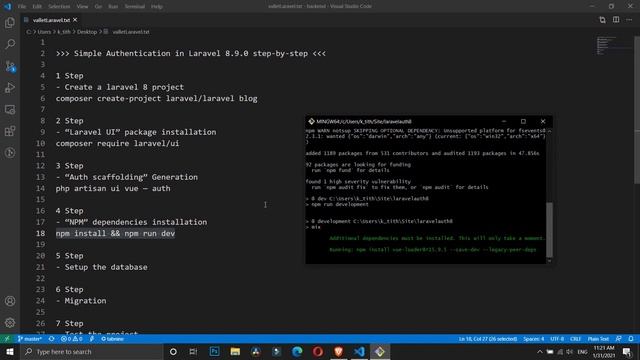Open the Source Control view

[x=10, y=66]
